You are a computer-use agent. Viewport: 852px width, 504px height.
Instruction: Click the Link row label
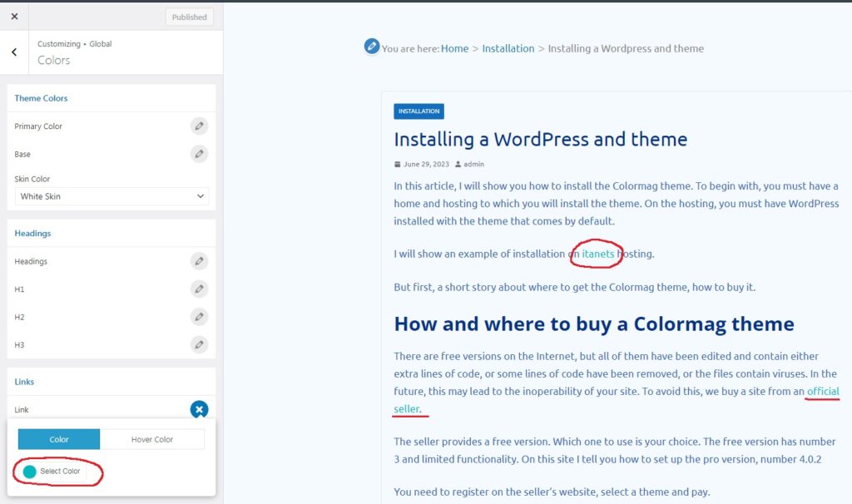pyautogui.click(x=22, y=409)
